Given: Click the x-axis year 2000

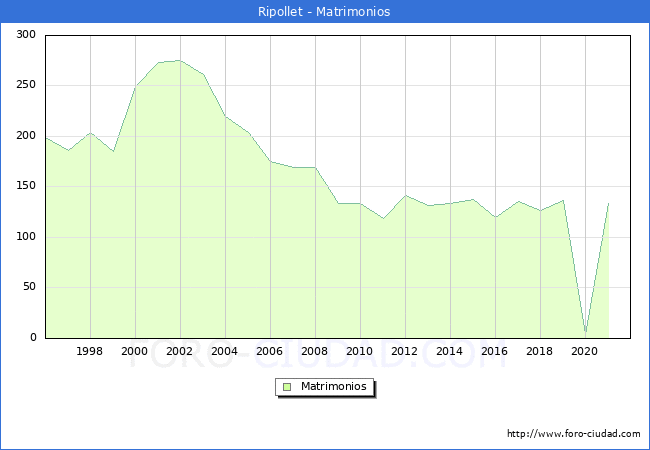Looking at the screenshot, I should tap(135, 351).
